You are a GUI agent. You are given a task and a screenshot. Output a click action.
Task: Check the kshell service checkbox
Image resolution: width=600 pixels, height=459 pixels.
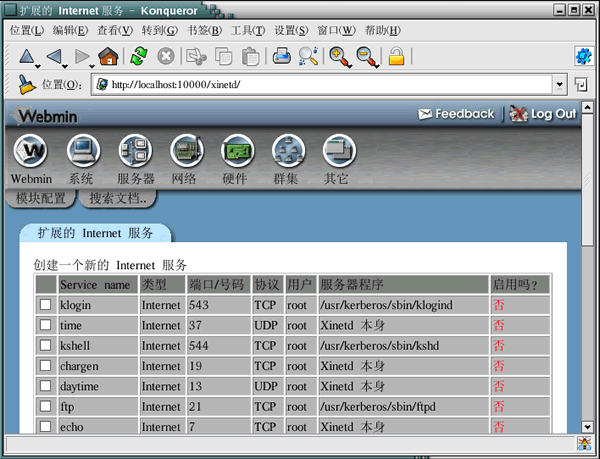46,345
